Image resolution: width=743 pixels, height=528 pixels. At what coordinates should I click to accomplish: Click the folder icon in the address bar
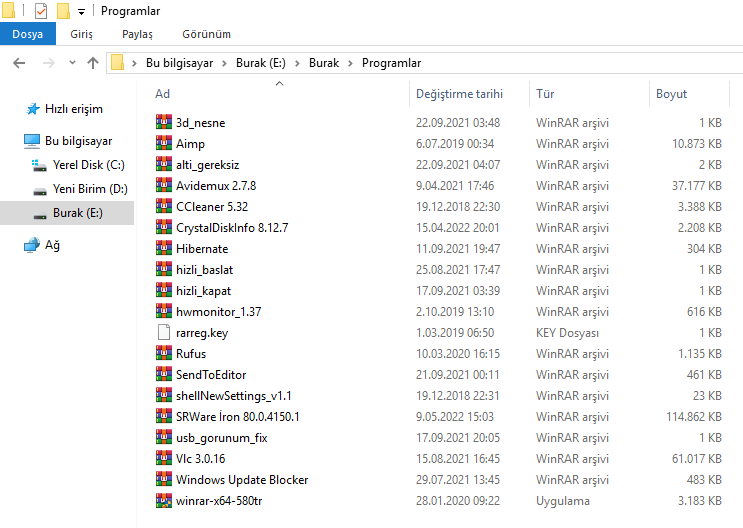[117, 63]
